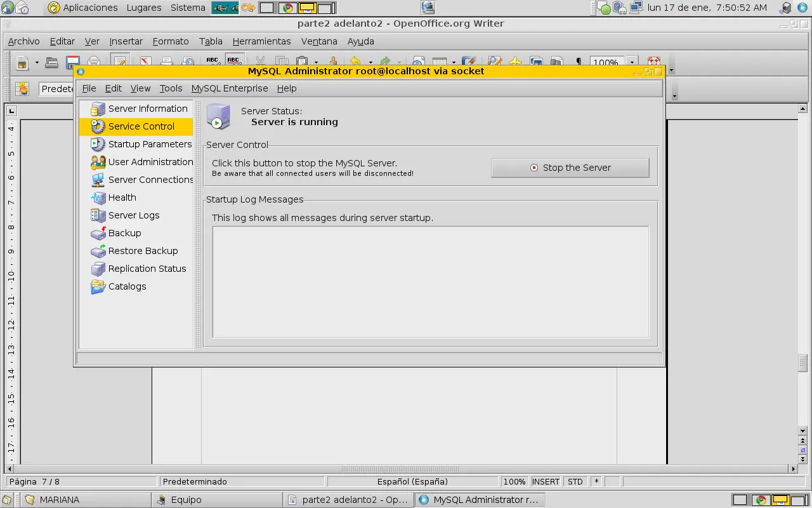This screenshot has height=508, width=812.
Task: Open the Formato menu in Writer
Action: [x=171, y=41]
